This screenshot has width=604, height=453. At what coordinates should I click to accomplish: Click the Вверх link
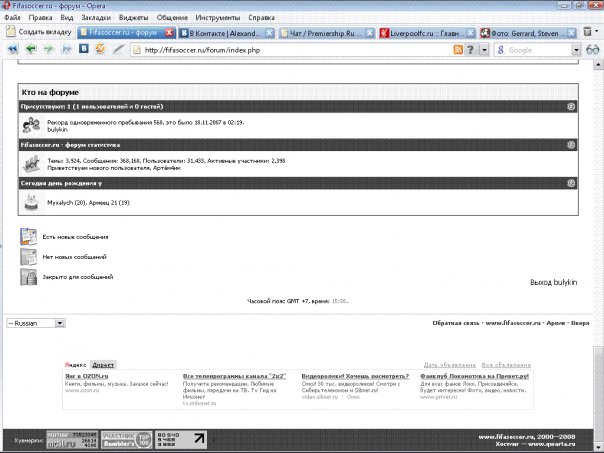click(x=580, y=323)
